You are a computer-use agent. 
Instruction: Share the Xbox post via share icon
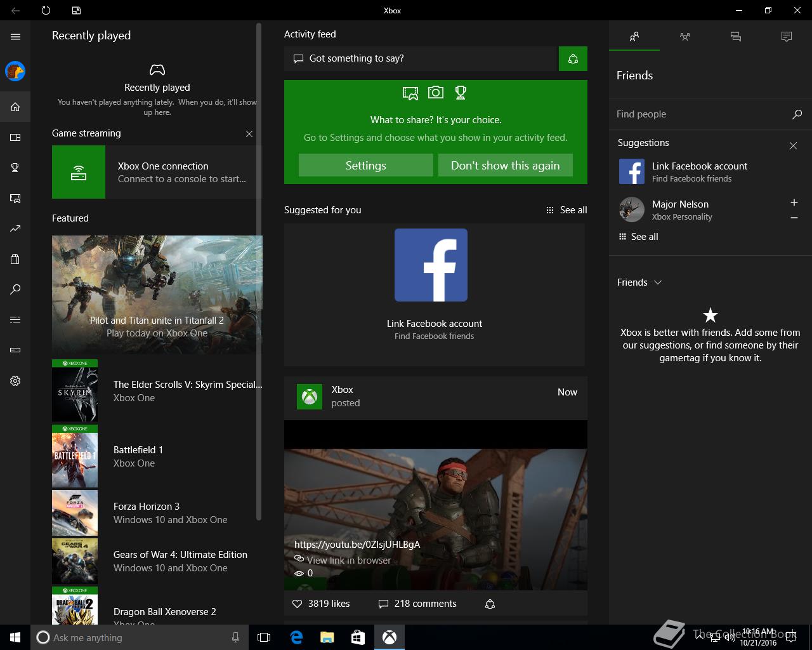(x=490, y=604)
